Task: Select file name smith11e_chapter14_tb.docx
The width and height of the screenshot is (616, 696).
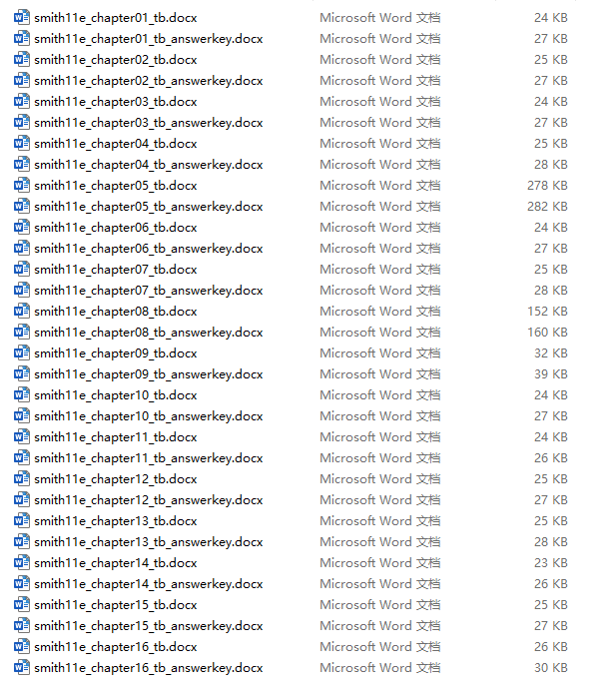Action: [x=116, y=563]
